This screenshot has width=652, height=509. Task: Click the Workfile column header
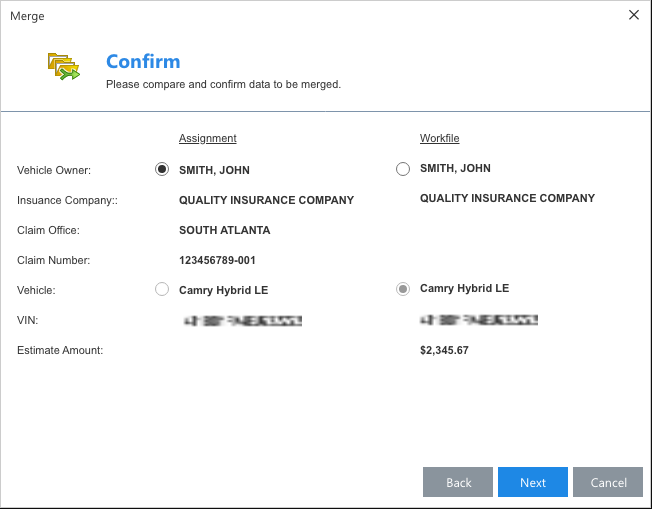pyautogui.click(x=440, y=138)
